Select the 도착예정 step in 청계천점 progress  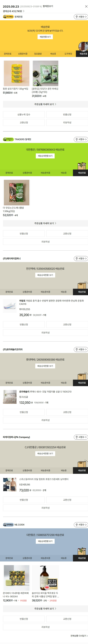click(68, 54)
